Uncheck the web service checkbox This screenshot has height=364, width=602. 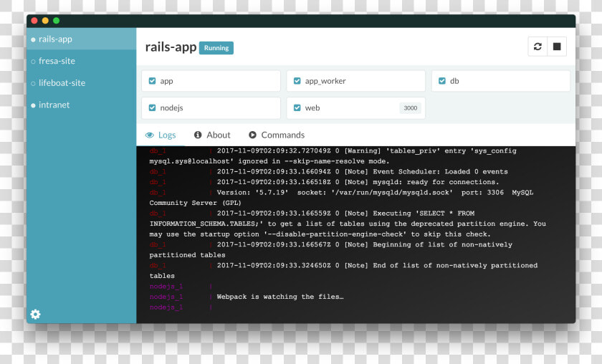(x=297, y=107)
